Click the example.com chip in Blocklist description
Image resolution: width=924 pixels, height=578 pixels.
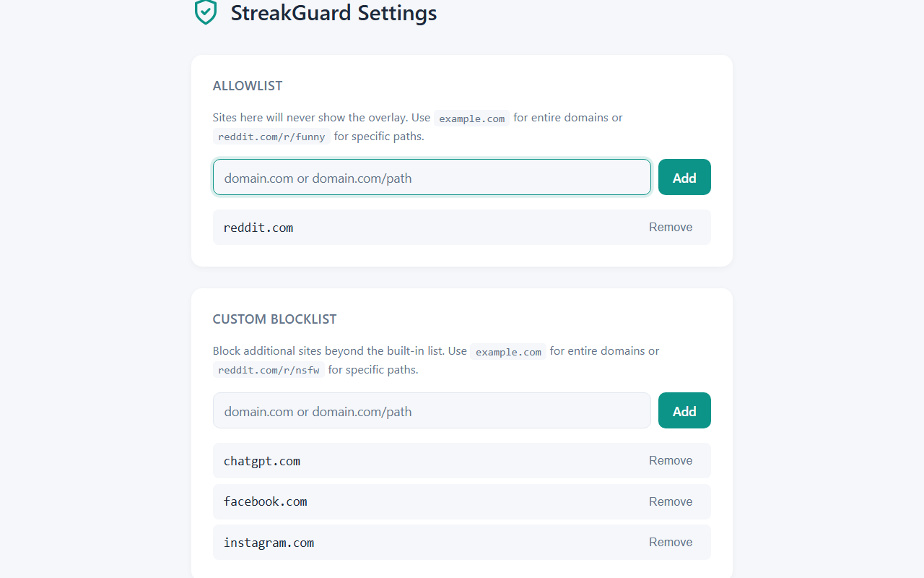pos(508,351)
